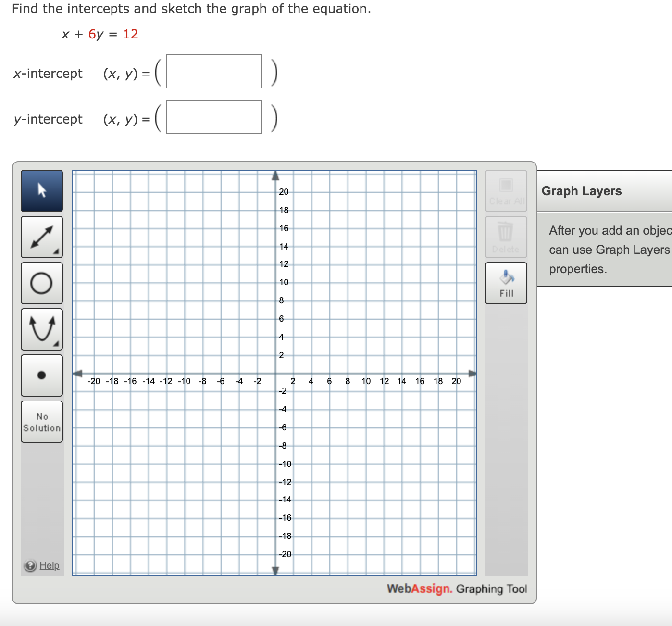672x626 pixels.
Task: Click the Help question mark icon
Action: (x=30, y=565)
